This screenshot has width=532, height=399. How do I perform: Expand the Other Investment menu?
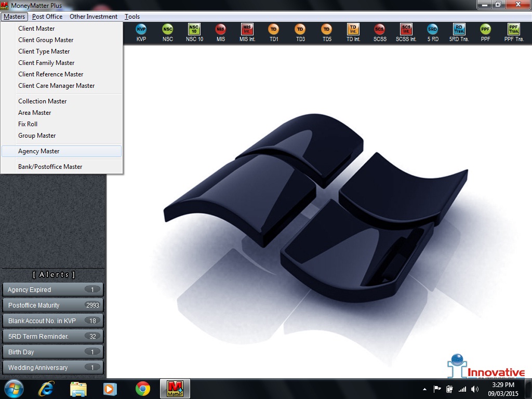coord(94,17)
